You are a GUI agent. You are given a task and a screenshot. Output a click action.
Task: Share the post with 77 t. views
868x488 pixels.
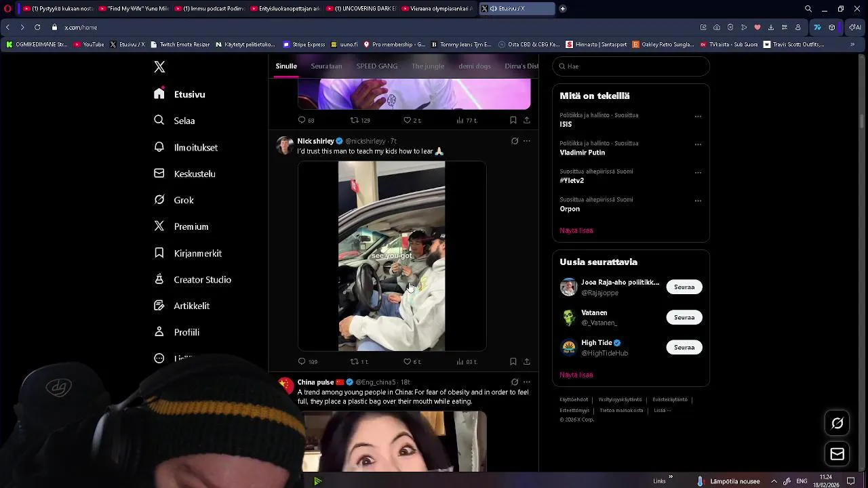[526, 120]
